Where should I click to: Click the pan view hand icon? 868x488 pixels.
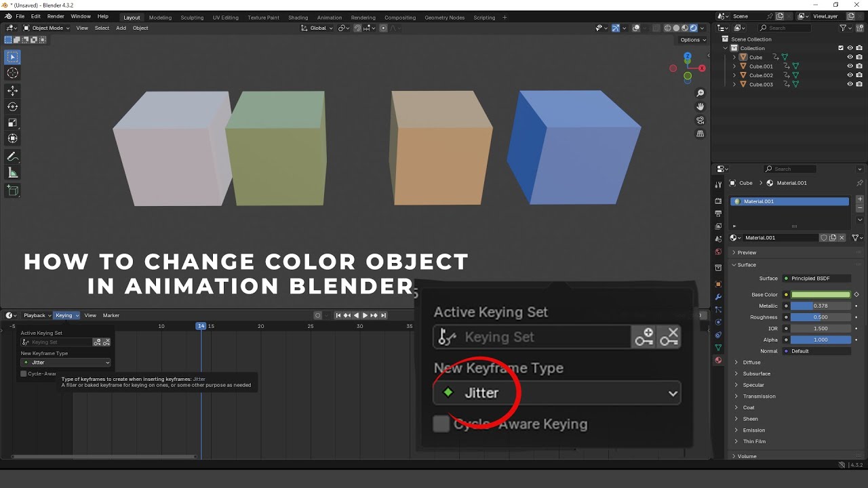[701, 106]
